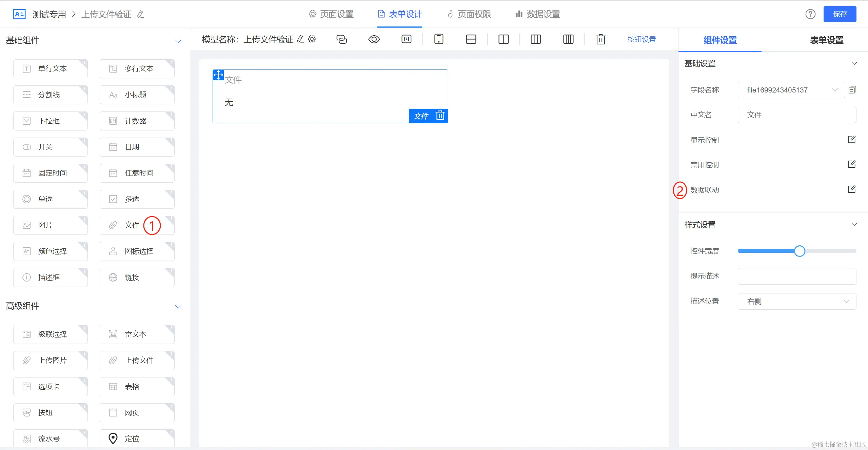The width and height of the screenshot is (868, 450).
Task: Open the 数据联动 edit icon
Action: click(x=852, y=189)
